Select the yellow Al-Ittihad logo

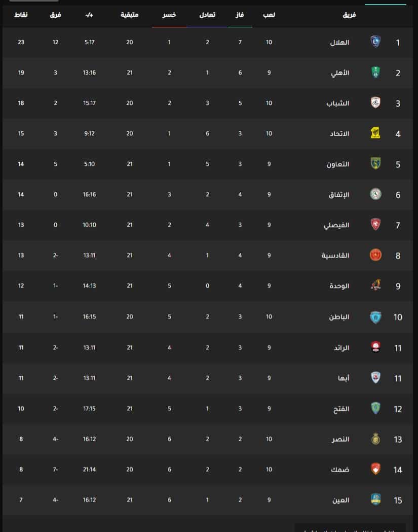coord(375,133)
